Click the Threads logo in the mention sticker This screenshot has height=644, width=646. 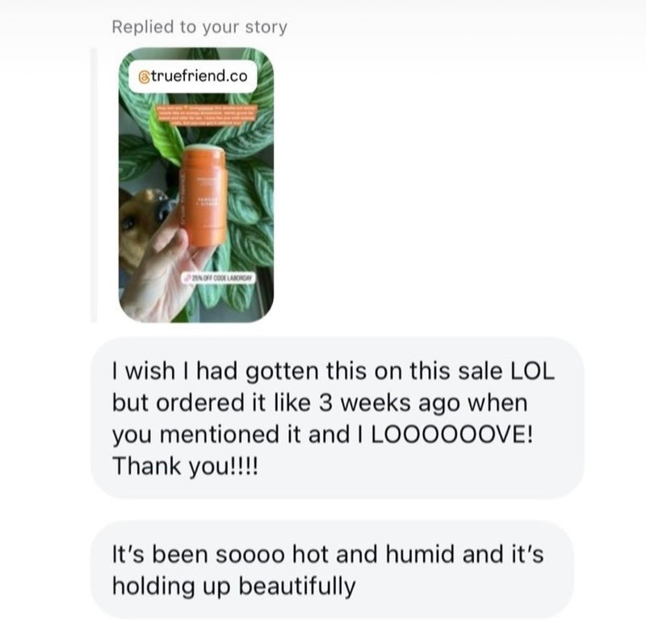[x=144, y=77]
